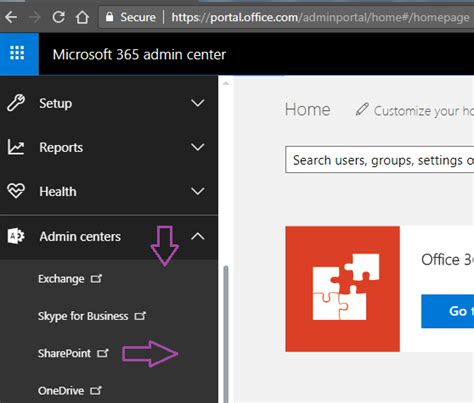Click external link icon next to OneDrive
Image resolution: width=474 pixels, height=403 pixels.
pos(96,390)
